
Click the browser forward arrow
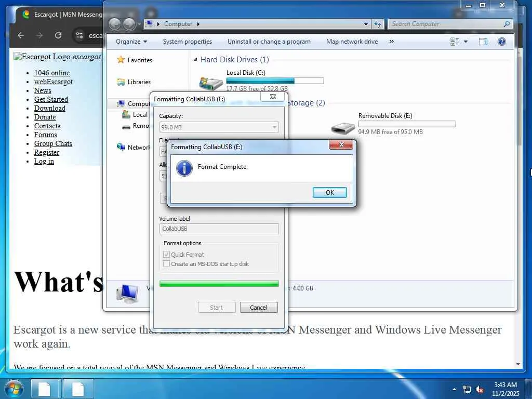tap(39, 35)
